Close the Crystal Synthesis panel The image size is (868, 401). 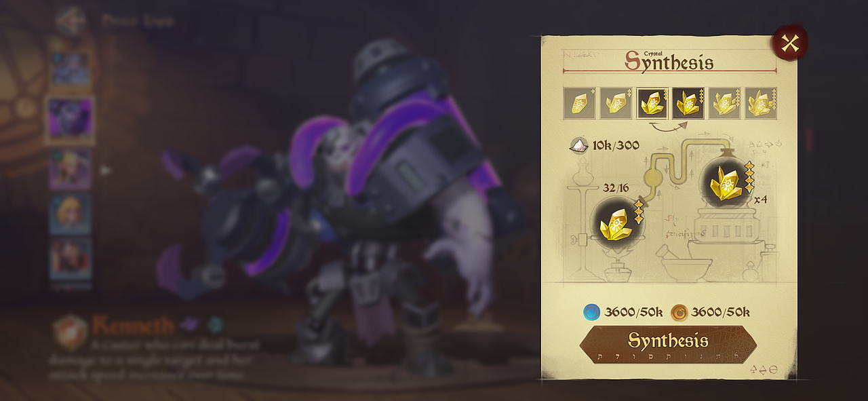[x=789, y=43]
